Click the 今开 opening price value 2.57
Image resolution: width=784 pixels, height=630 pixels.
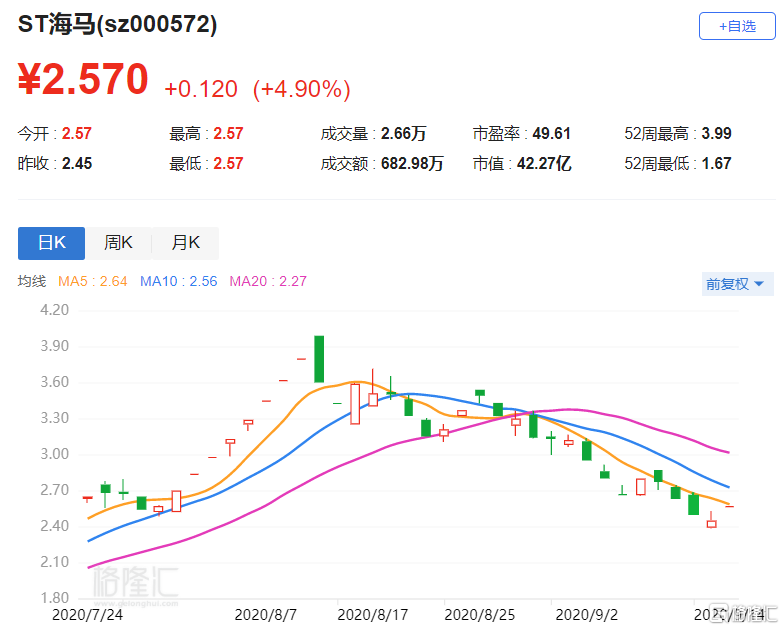(76, 134)
